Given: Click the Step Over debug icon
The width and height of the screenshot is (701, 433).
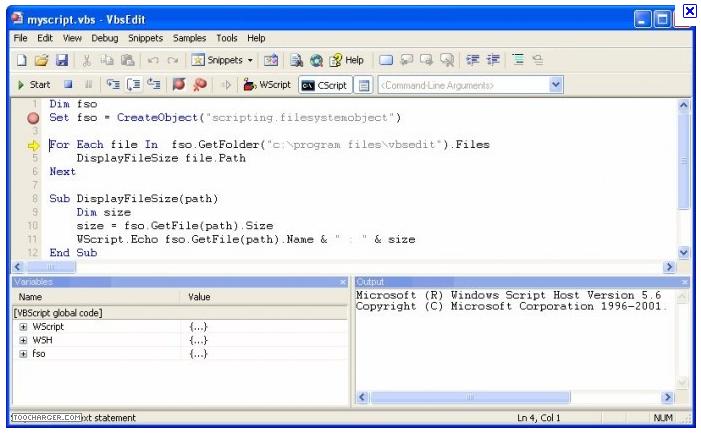Looking at the screenshot, I should pos(133,85).
